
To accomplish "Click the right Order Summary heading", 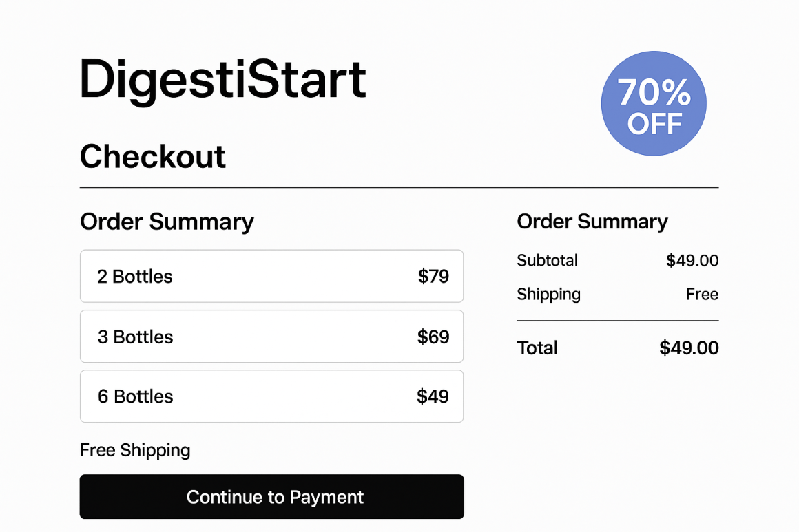I will click(x=592, y=222).
